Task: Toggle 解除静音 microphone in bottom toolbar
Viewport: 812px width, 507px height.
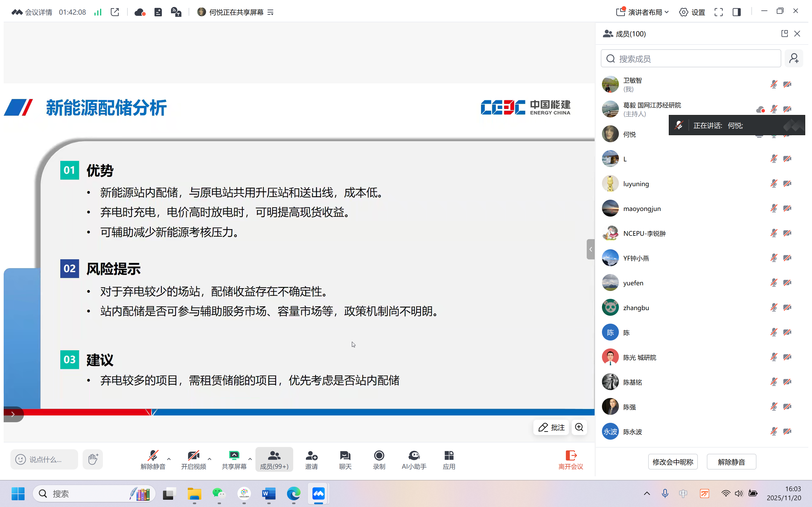Action: click(153, 459)
